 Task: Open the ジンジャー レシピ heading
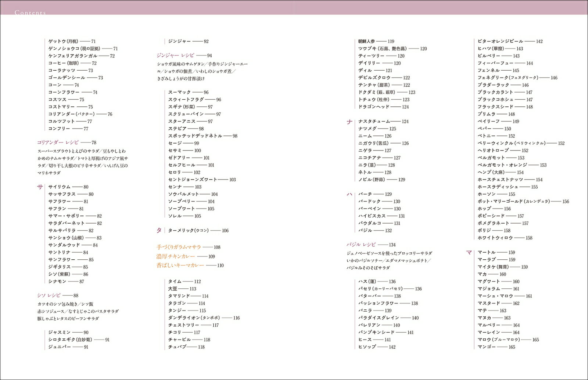[175, 56]
